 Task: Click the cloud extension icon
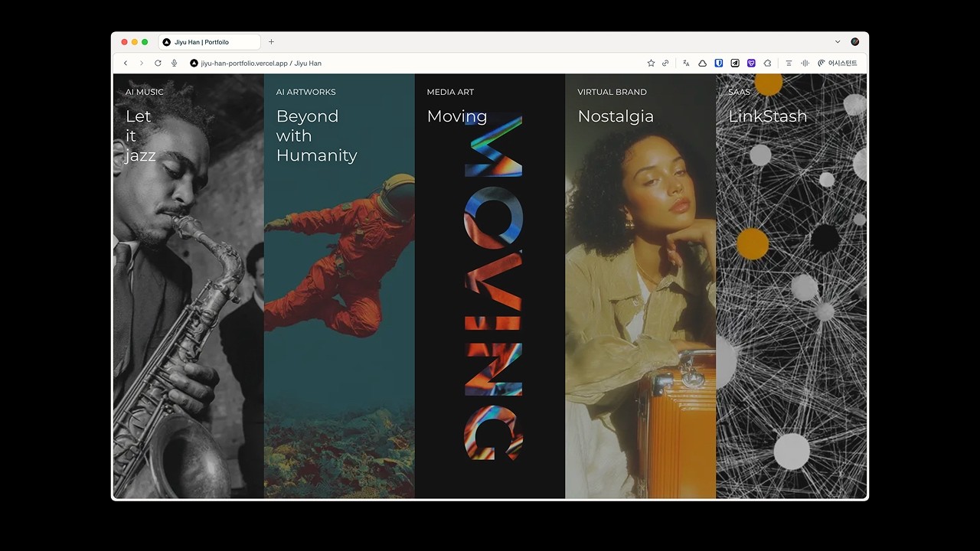click(702, 64)
